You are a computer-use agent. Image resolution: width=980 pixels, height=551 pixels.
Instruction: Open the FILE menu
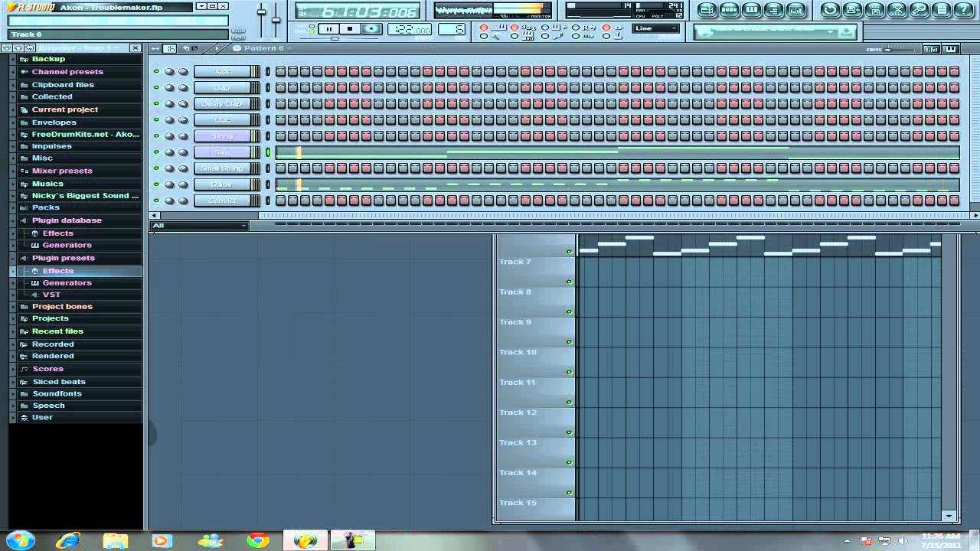point(19,21)
